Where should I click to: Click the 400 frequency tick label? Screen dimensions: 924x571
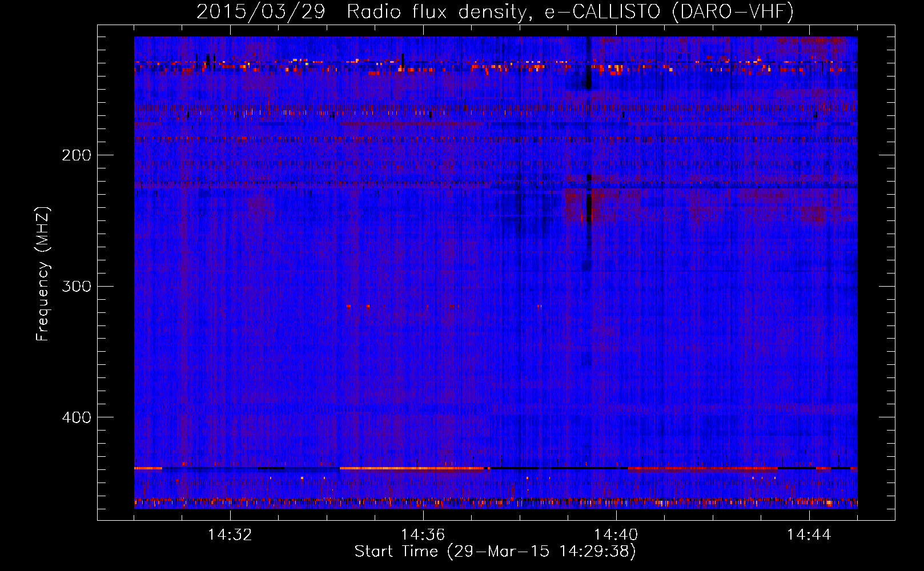77,417
